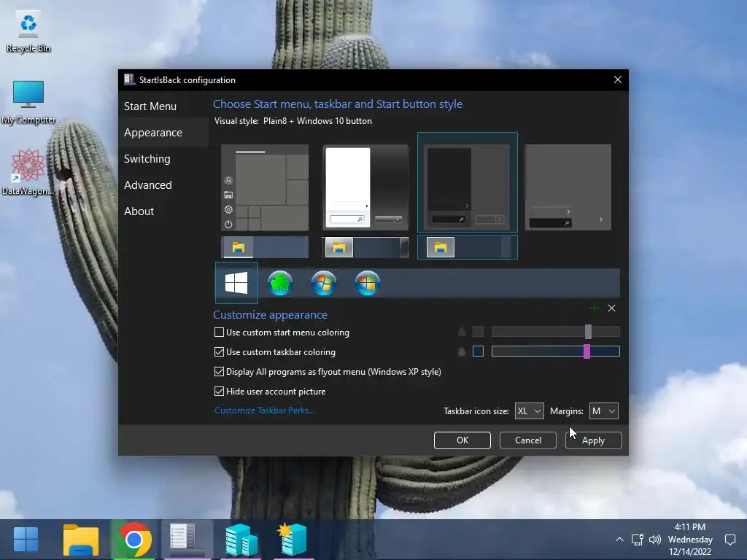Open My Computer desktop icon

(x=28, y=102)
